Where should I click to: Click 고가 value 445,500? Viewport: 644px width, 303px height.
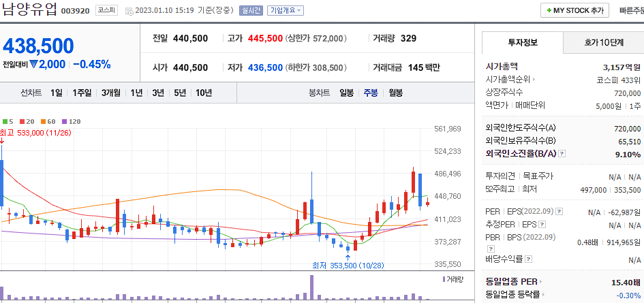tap(265, 39)
